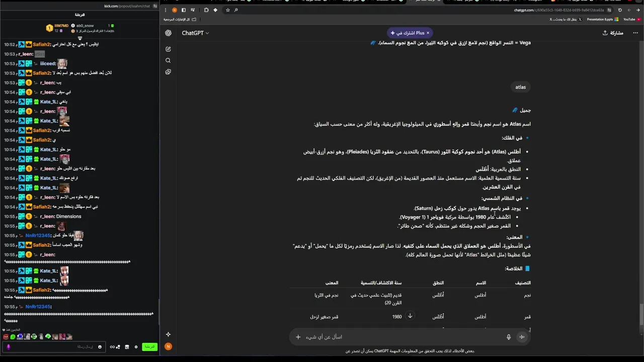Go forward with the browser forward arrow
Viewport: 644px width, 362px height.
[629, 10]
